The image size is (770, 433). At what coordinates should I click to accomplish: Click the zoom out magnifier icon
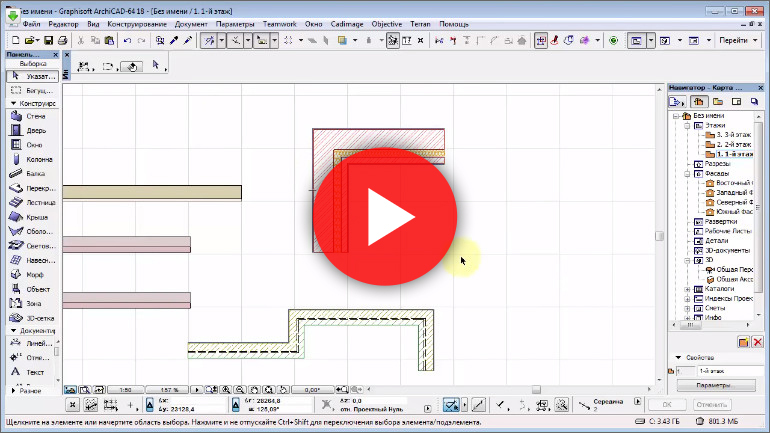(240, 390)
